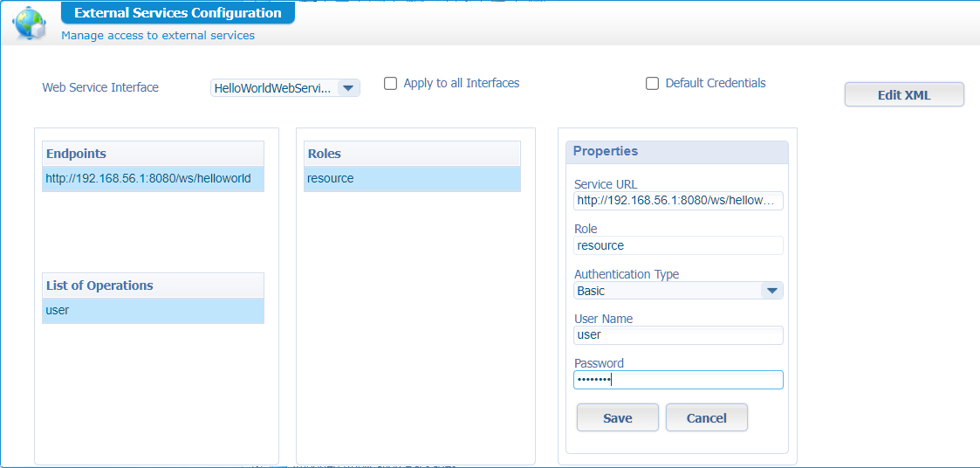Image resolution: width=980 pixels, height=468 pixels.
Task: Click the List of Operations header
Action: (x=153, y=286)
